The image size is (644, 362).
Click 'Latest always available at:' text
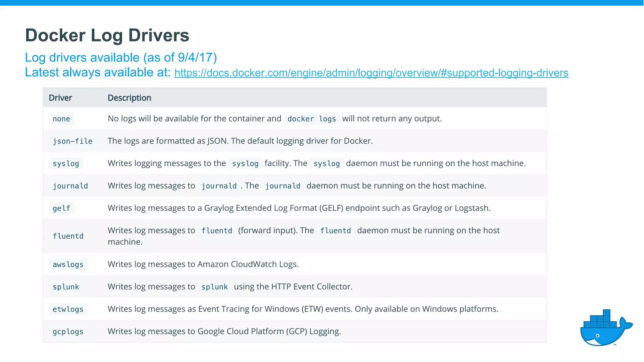98,72
